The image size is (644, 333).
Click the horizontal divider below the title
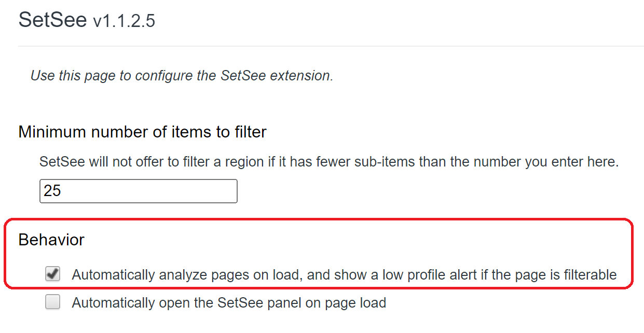click(330, 46)
